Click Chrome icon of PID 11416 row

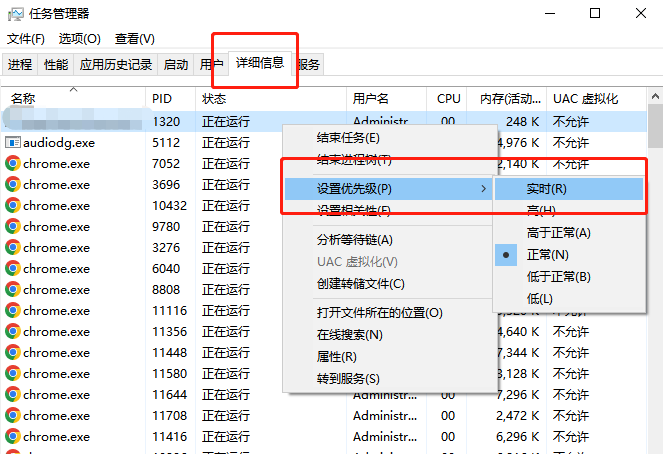13,437
